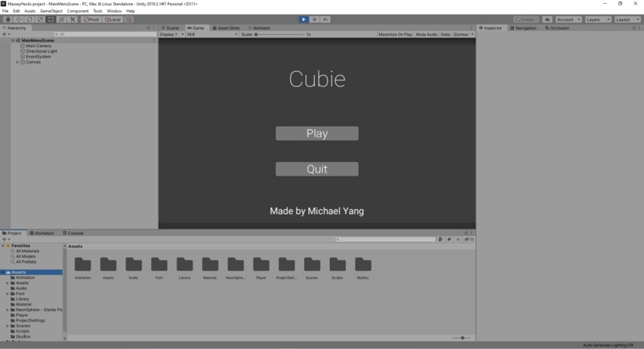The height and width of the screenshot is (349, 644).
Task: Click the snap settings icon after Local
Action: point(129,19)
